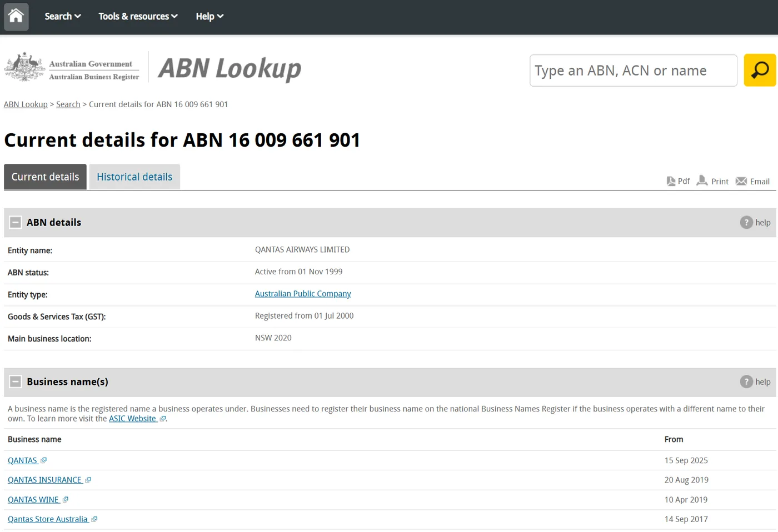Click the ABN Lookup site title
778x532 pixels.
(x=230, y=69)
